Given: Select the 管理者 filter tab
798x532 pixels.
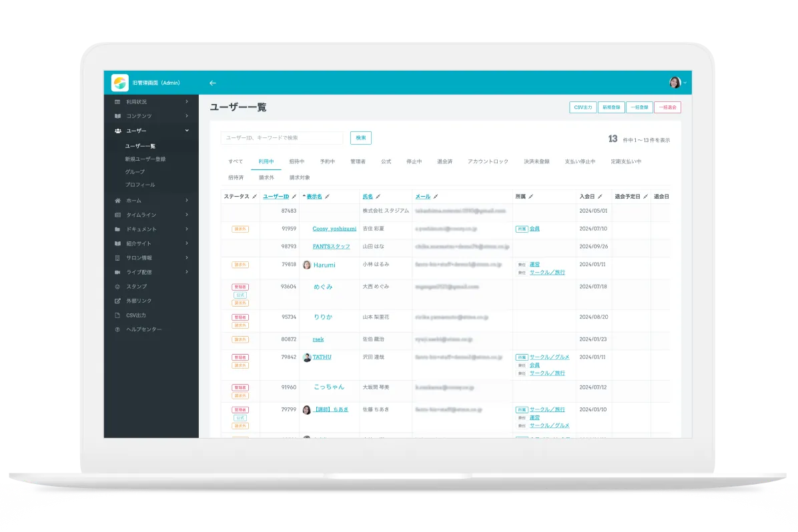Looking at the screenshot, I should click(358, 161).
